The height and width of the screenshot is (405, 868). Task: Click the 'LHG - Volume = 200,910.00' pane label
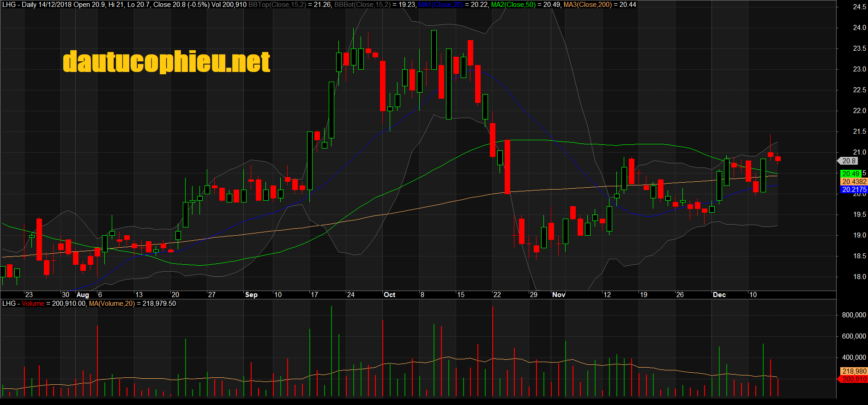click(44, 304)
